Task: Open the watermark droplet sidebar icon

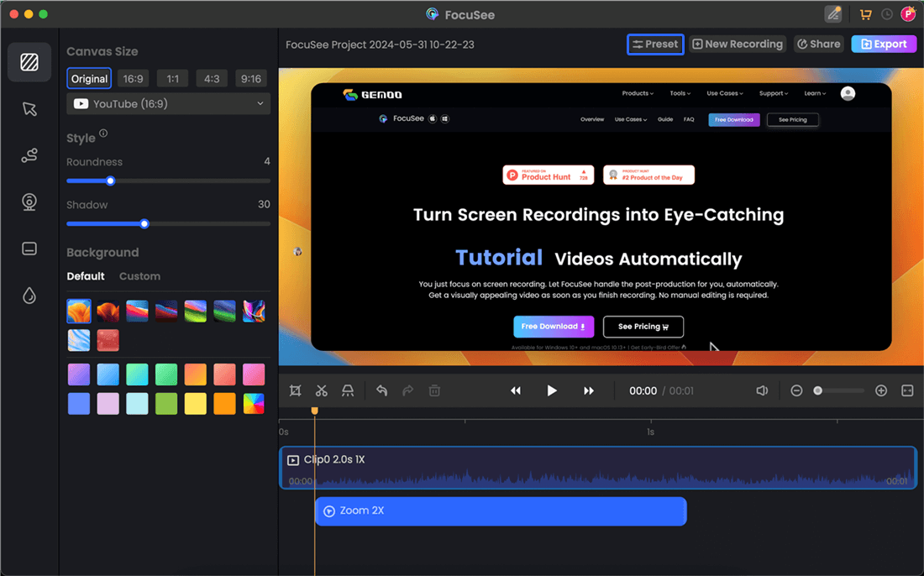Action: tap(29, 295)
